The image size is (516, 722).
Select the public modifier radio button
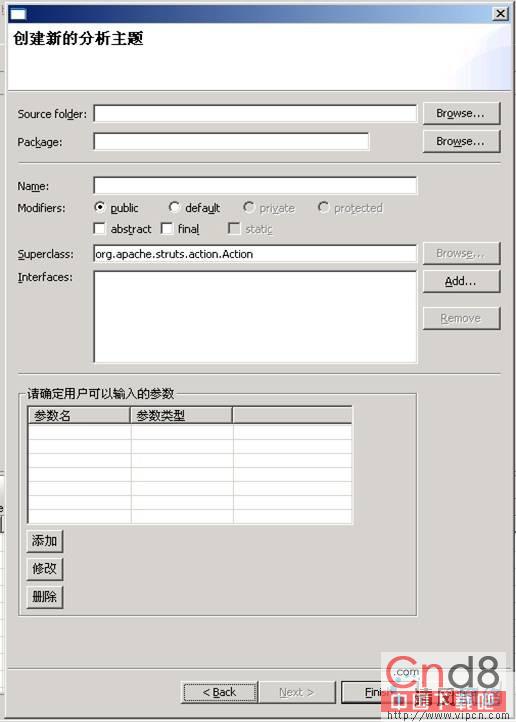(99, 207)
